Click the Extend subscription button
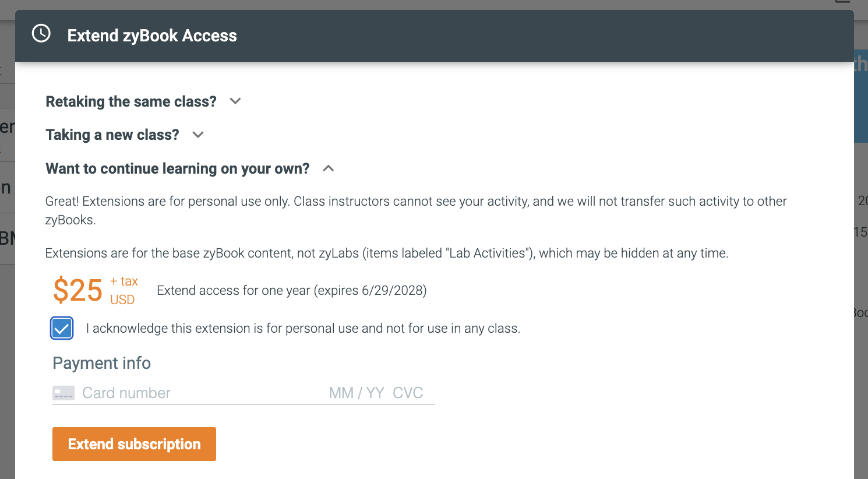This screenshot has width=868, height=479. coord(134,444)
